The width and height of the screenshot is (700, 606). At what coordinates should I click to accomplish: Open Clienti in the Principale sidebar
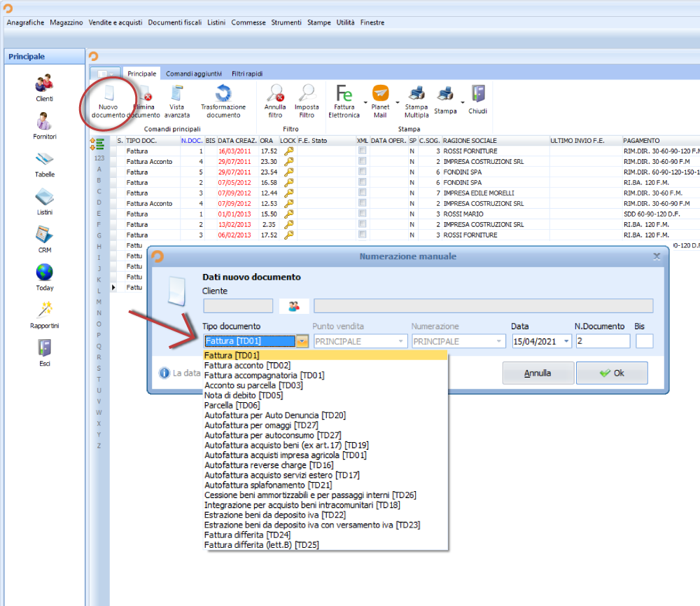coord(44,88)
